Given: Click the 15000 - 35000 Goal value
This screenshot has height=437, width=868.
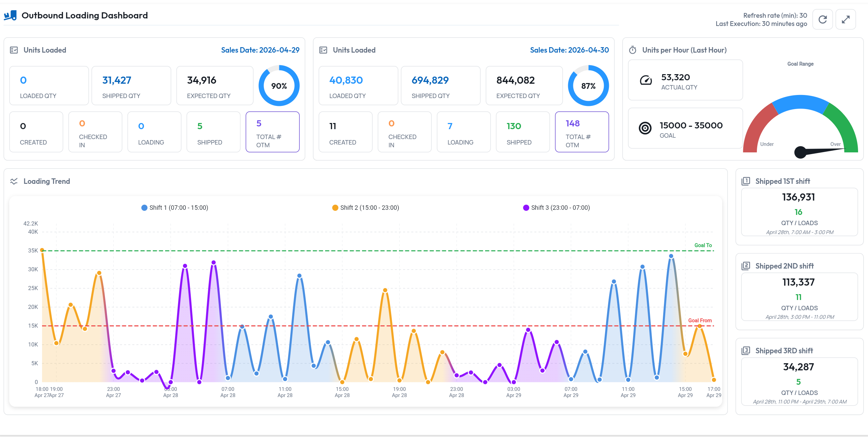Looking at the screenshot, I should tap(691, 126).
